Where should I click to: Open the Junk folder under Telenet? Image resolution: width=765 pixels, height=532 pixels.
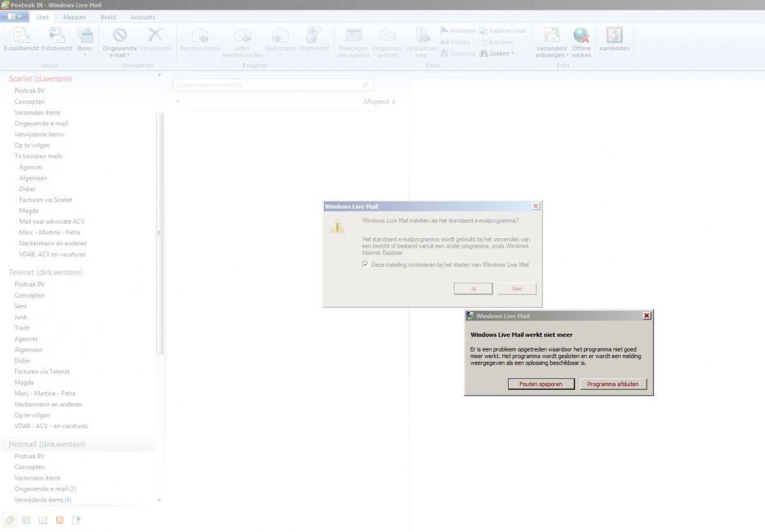point(21,317)
